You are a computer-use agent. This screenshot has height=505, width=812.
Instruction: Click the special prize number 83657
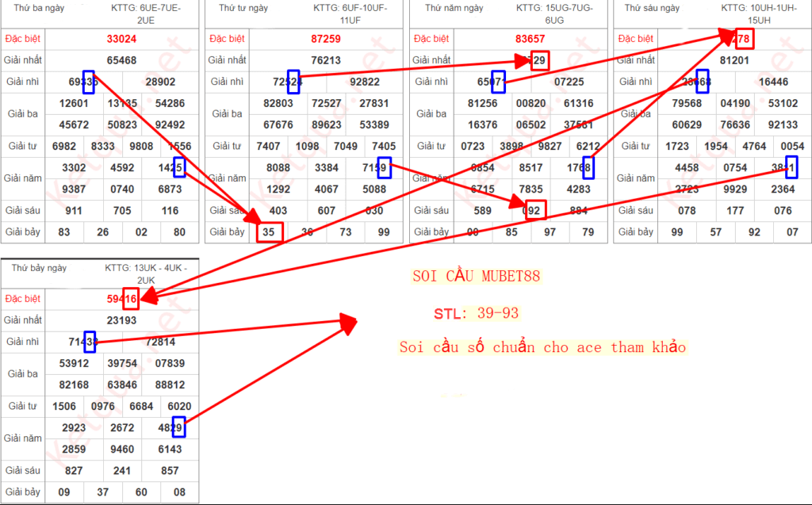coord(530,38)
